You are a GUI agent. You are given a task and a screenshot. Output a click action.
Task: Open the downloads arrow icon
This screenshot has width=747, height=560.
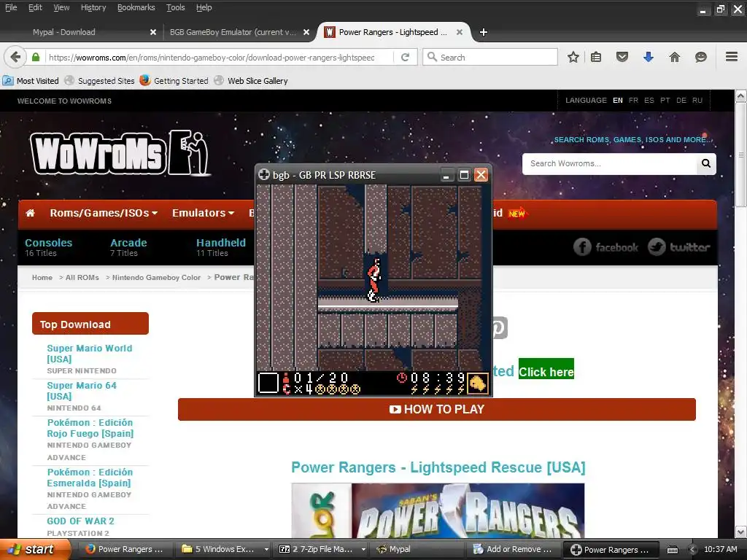coord(649,57)
